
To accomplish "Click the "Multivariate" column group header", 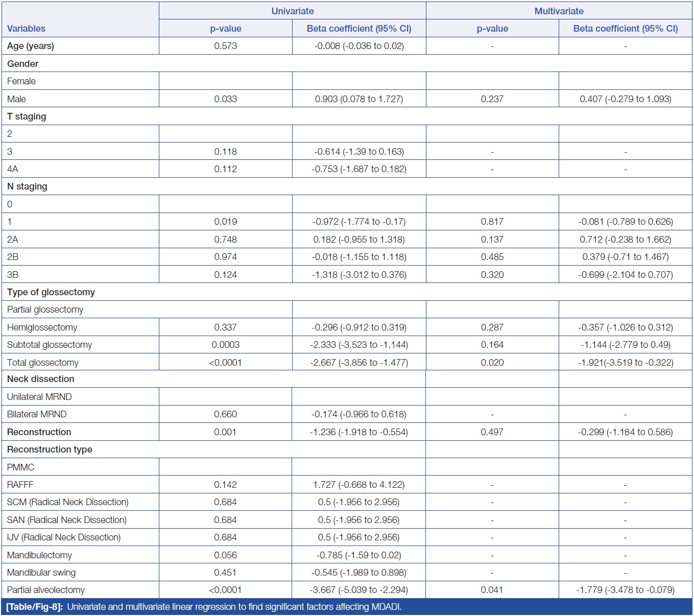I will [559, 11].
